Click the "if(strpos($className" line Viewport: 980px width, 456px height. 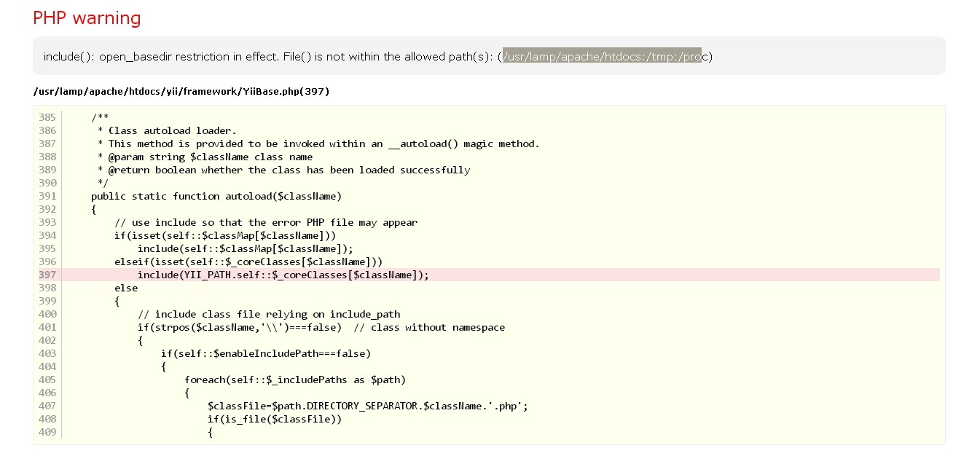pyautogui.click(x=240, y=327)
